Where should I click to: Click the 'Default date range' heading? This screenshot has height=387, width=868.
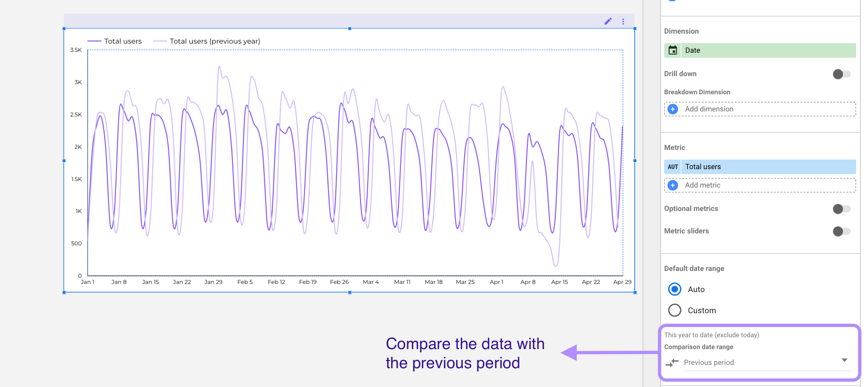(x=694, y=268)
